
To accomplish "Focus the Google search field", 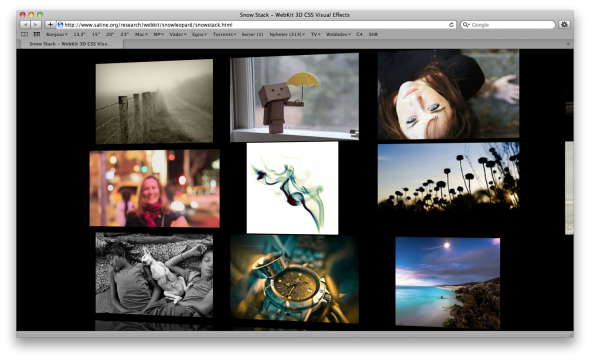I will coord(508,25).
